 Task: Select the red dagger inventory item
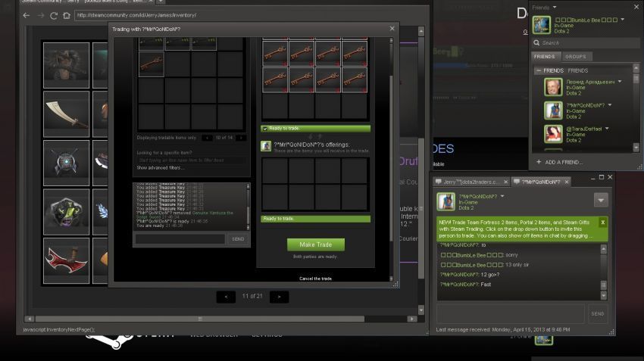(x=66, y=260)
